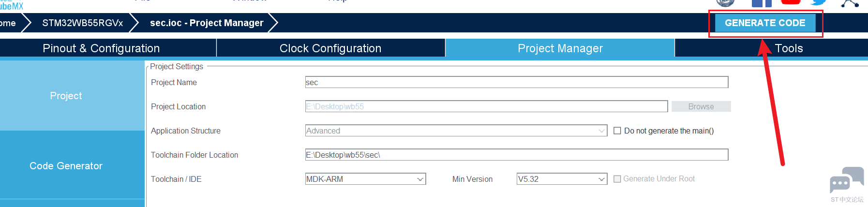Click the Facebook icon in top bar

coord(761,3)
